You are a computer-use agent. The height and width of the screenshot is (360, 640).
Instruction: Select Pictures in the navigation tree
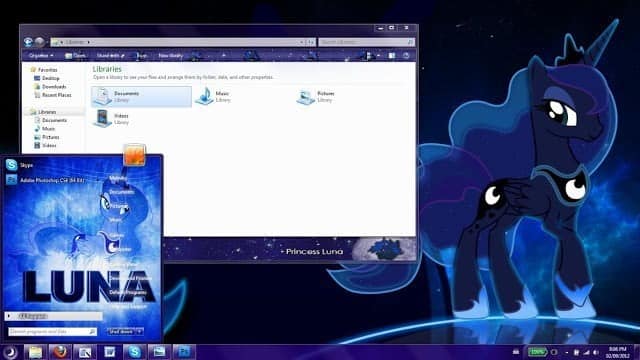47,137
